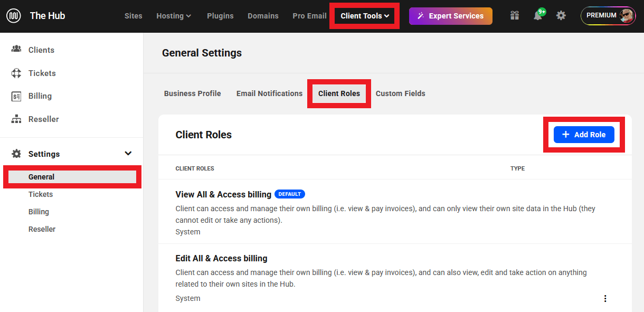This screenshot has height=312, width=644.
Task: Open Plugins in top navigation
Action: (x=220, y=16)
